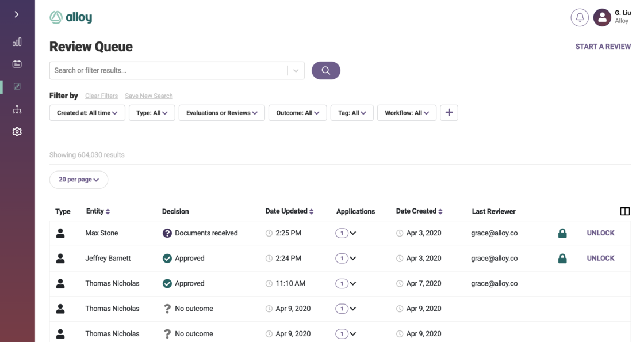
Task: Sort the table by Date Updated
Action: [289, 211]
